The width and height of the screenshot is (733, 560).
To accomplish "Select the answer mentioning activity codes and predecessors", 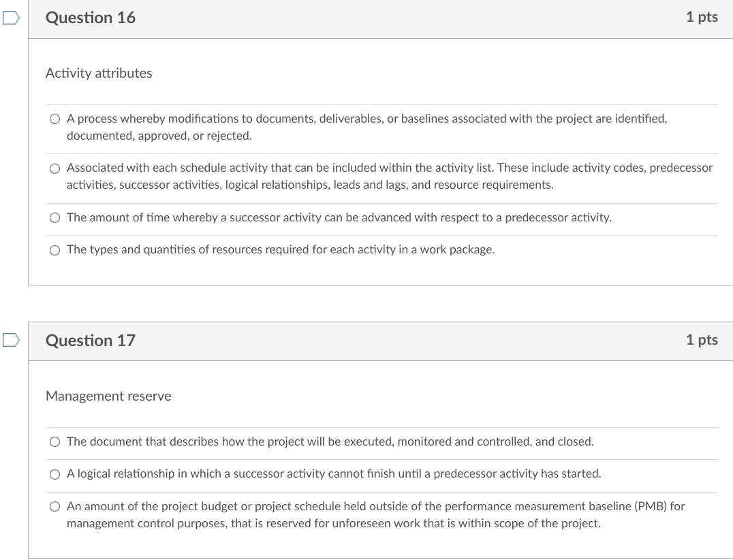I will click(x=54, y=168).
